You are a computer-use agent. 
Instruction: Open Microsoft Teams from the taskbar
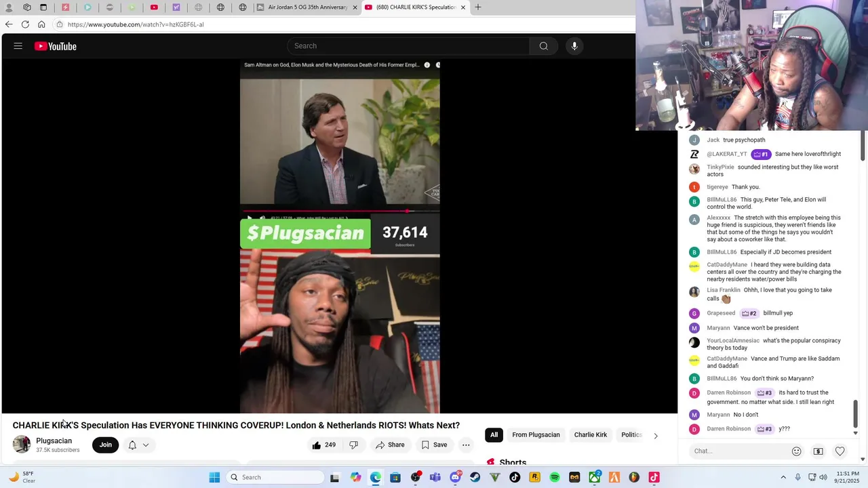[435, 477]
